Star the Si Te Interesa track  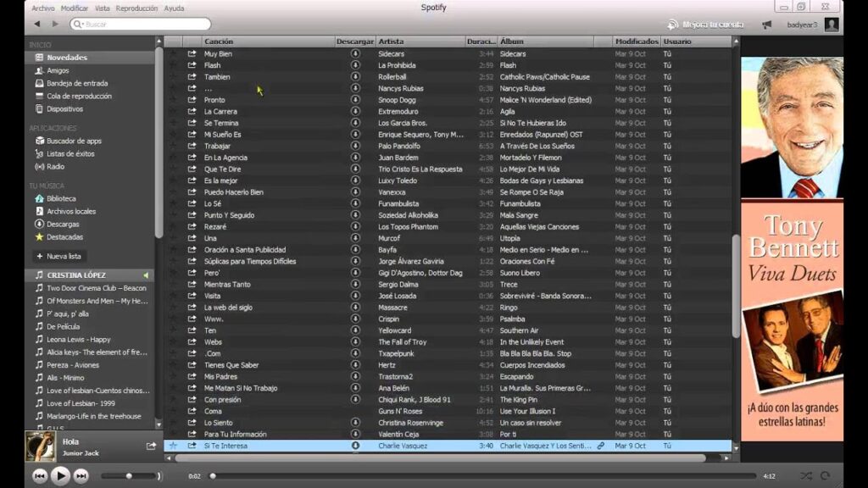pos(173,446)
